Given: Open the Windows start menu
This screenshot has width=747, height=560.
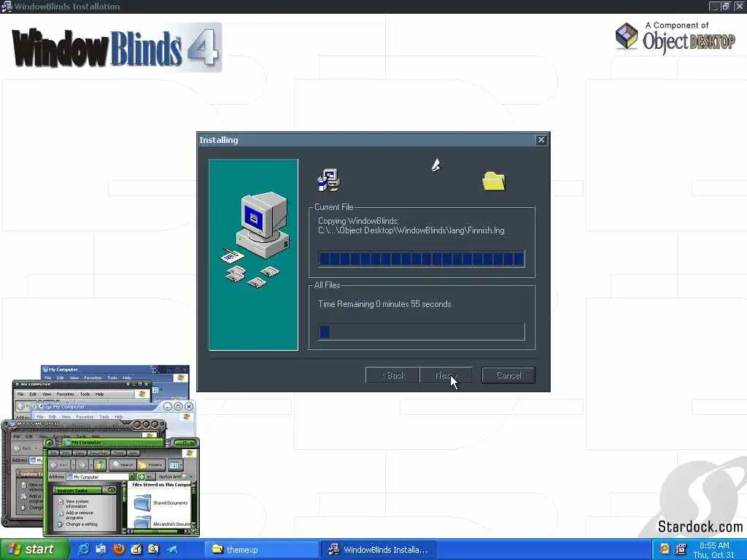Looking at the screenshot, I should tap(34, 550).
